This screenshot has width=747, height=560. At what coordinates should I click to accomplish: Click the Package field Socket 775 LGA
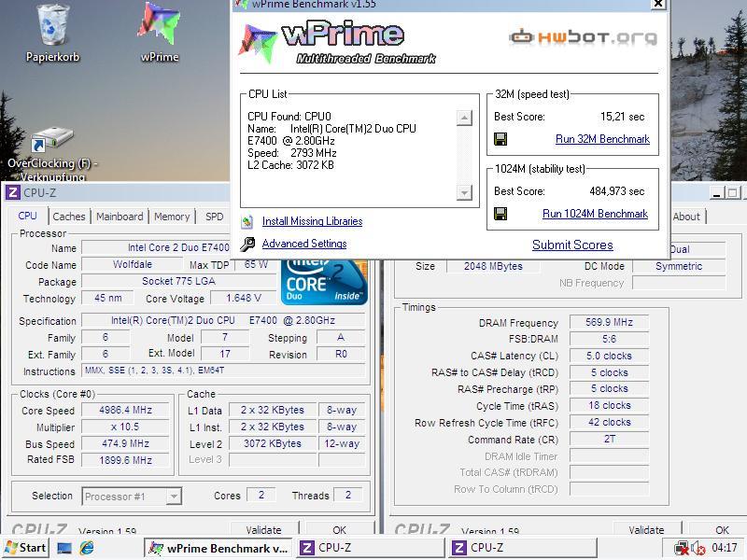pyautogui.click(x=178, y=281)
